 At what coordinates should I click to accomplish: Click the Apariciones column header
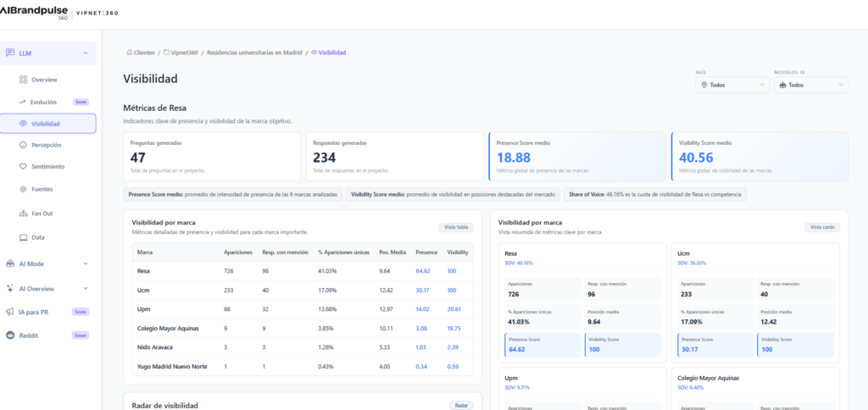tap(238, 252)
